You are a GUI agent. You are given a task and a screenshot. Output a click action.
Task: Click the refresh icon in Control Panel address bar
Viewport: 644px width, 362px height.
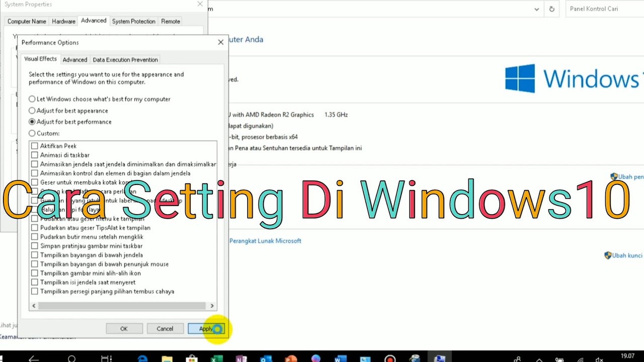coord(551,9)
